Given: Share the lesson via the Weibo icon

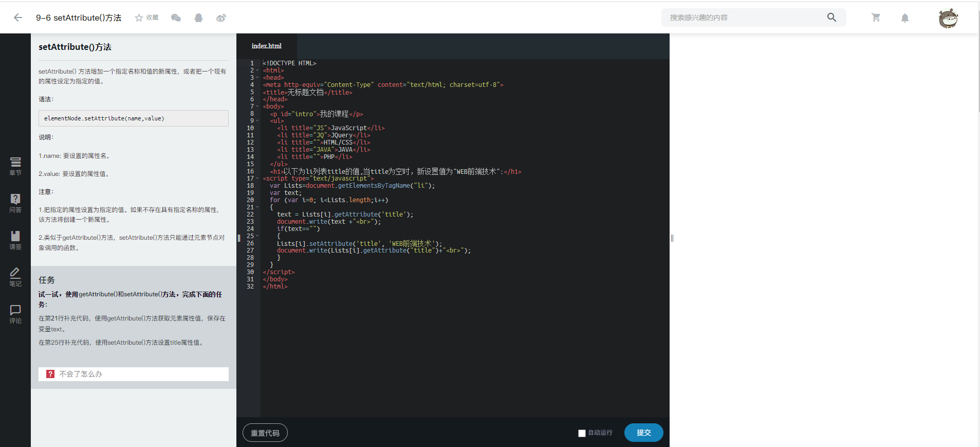Looking at the screenshot, I should 221,17.
